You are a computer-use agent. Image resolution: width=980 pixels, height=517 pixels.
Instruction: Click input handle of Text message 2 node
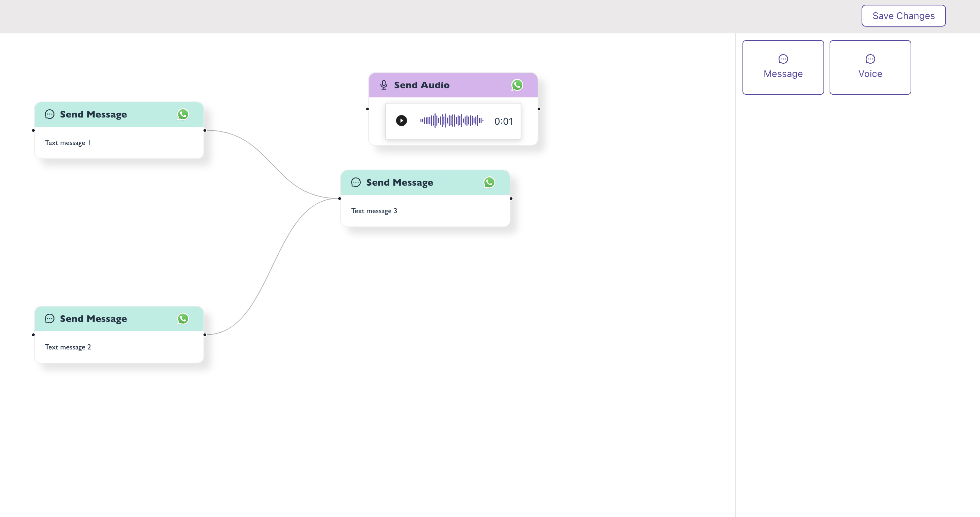coord(33,335)
